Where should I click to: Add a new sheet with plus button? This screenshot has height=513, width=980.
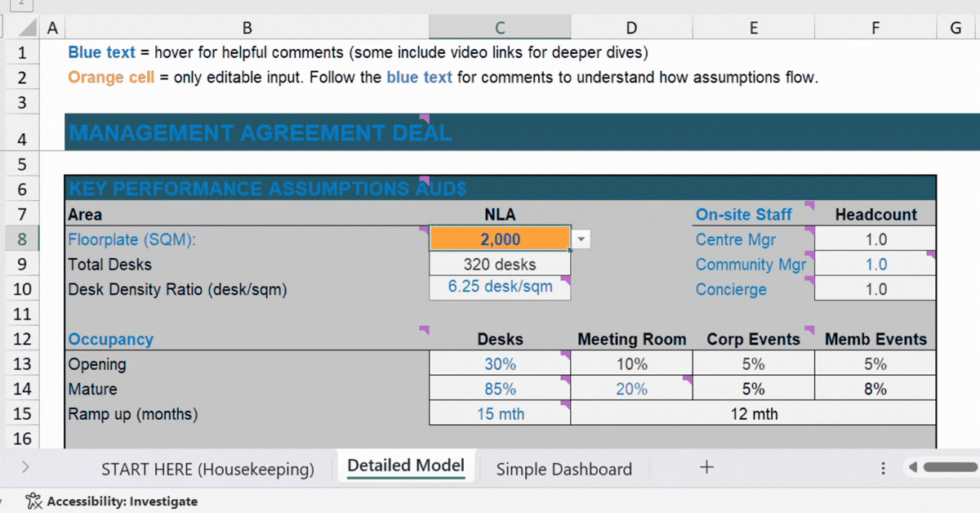[706, 467]
